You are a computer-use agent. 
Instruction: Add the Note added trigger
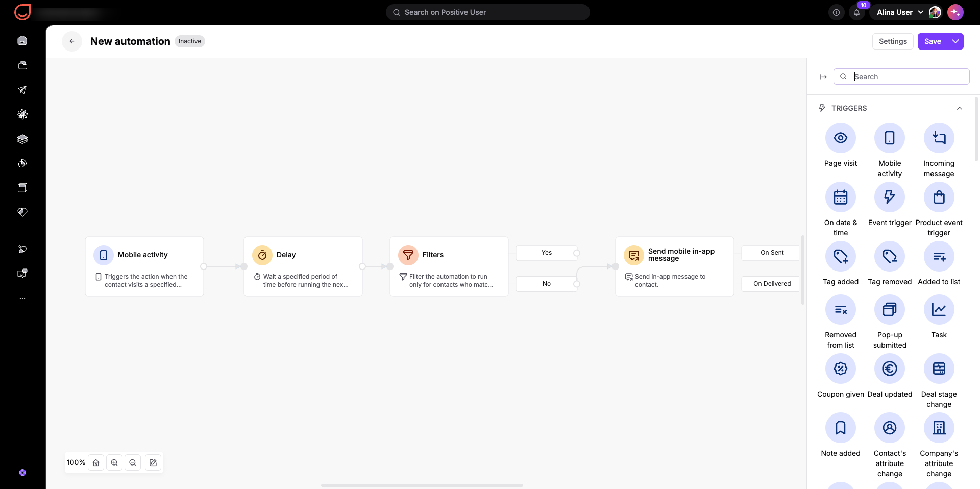[840, 428]
